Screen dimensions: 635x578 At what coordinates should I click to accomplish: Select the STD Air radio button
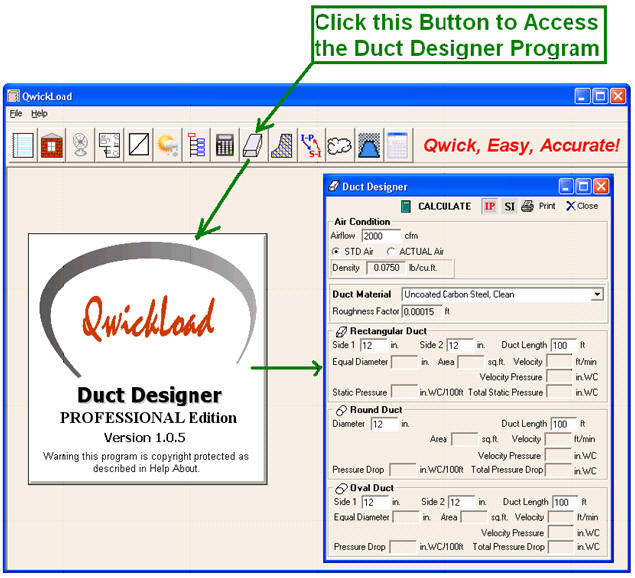[337, 251]
